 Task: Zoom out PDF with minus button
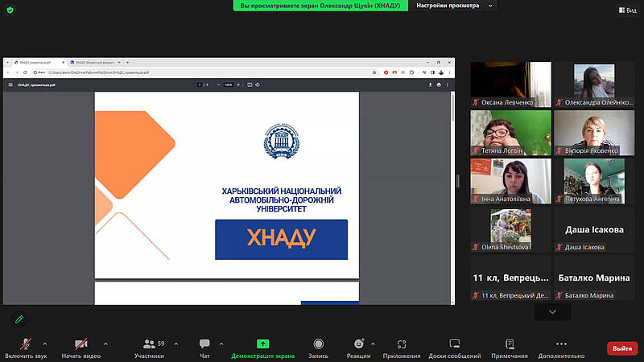218,85
